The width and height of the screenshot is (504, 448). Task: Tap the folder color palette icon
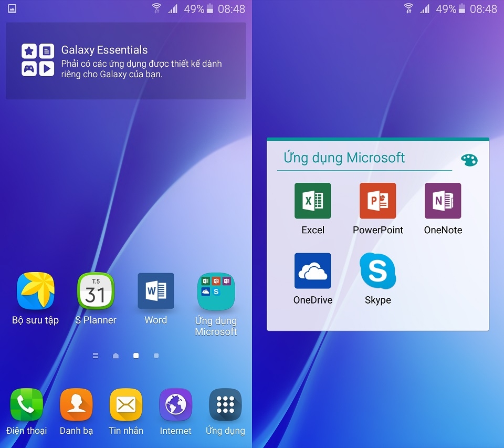point(469,160)
